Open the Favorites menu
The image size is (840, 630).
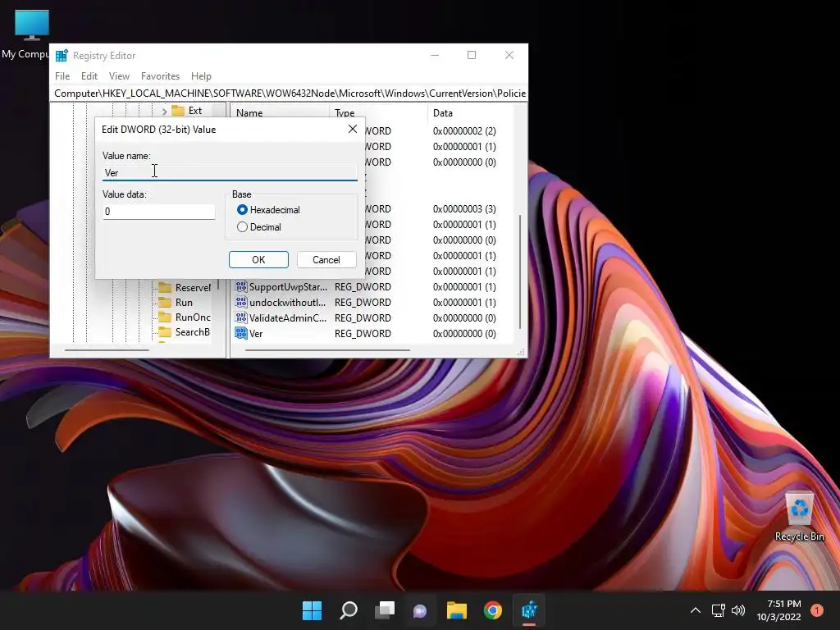[x=160, y=76]
